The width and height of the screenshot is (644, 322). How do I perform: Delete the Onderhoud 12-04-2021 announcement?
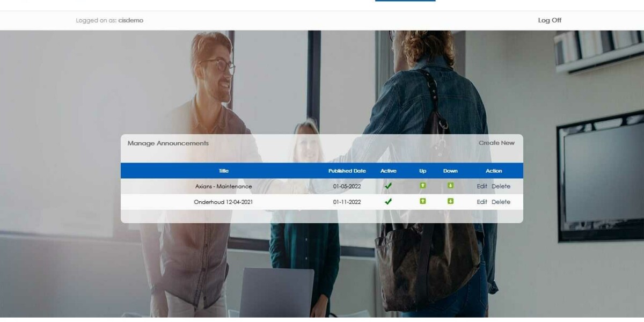[501, 202]
